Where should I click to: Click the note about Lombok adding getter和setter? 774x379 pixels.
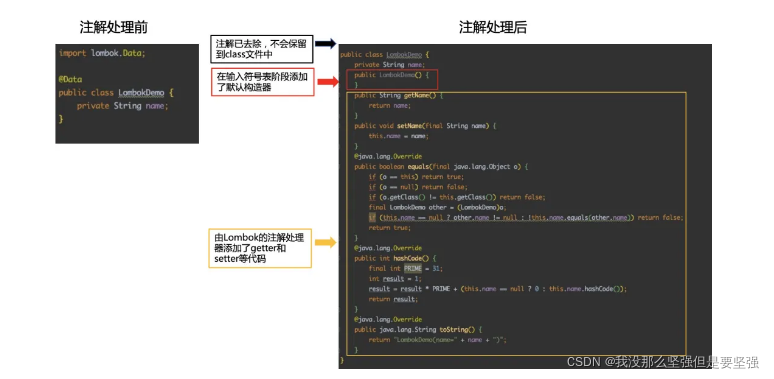[x=260, y=248]
